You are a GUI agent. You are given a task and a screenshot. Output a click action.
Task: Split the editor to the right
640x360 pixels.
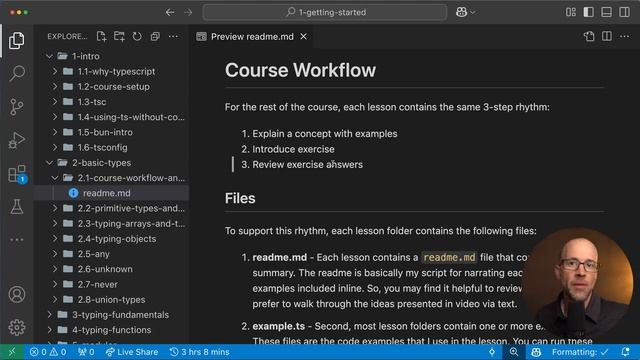(x=607, y=36)
